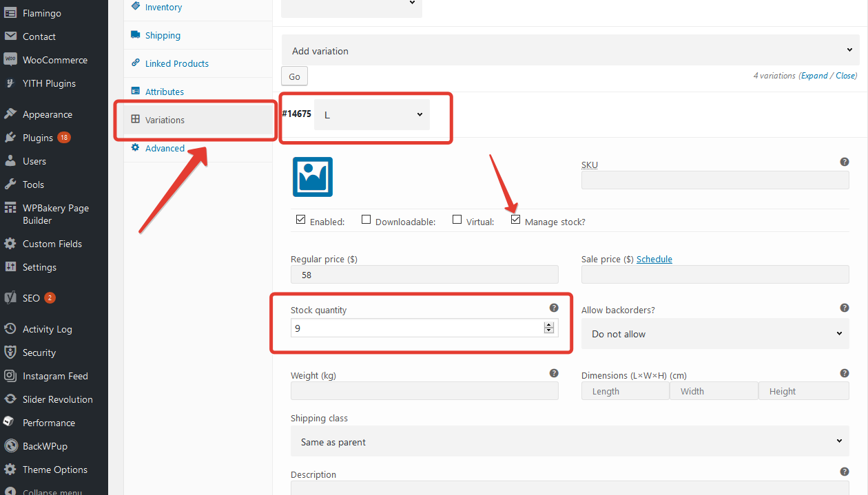Click the variation image placeholder icon
The height and width of the screenshot is (495, 868).
click(x=312, y=177)
